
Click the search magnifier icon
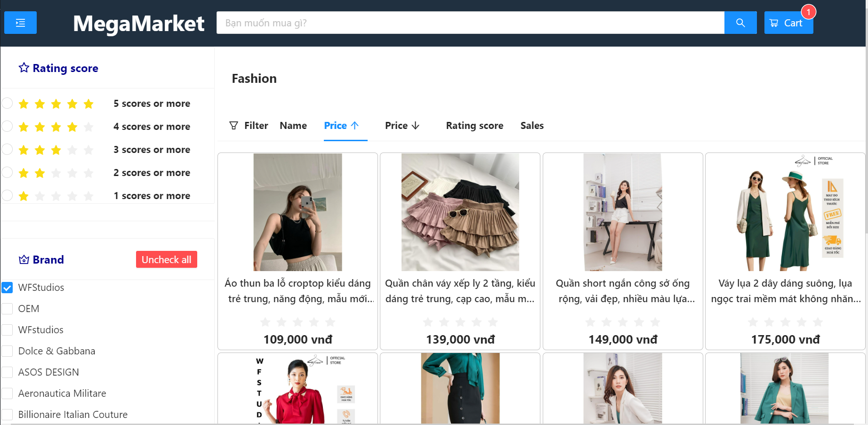740,22
